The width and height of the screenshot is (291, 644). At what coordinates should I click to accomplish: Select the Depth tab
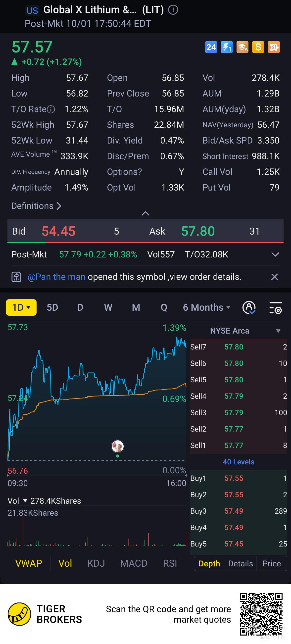click(x=209, y=563)
